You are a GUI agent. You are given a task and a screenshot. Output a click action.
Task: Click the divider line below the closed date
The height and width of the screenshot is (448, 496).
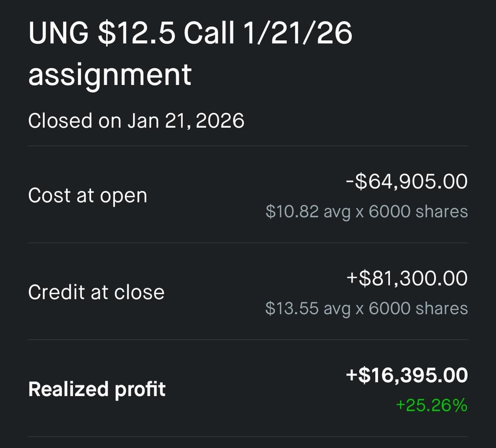[x=248, y=146]
